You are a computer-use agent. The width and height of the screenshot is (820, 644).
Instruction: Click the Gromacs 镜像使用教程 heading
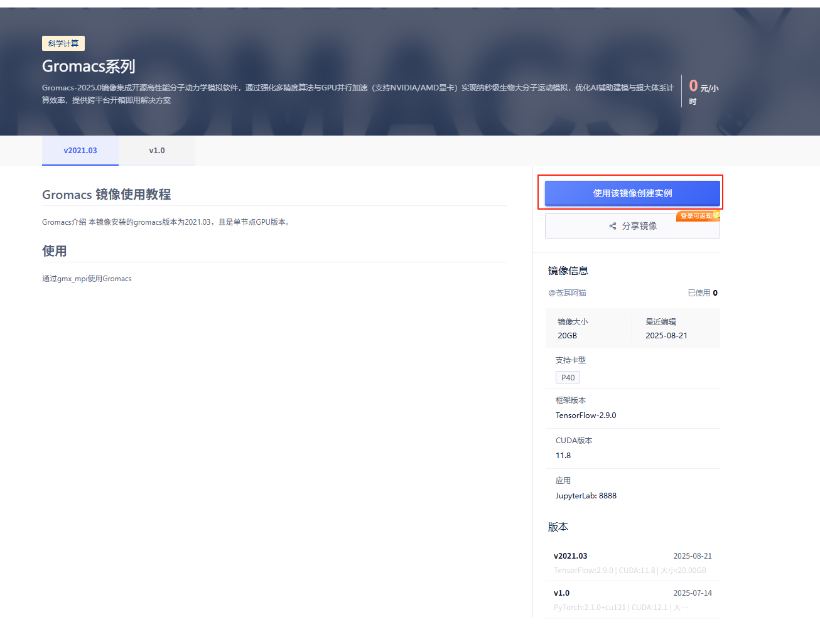[x=106, y=195]
